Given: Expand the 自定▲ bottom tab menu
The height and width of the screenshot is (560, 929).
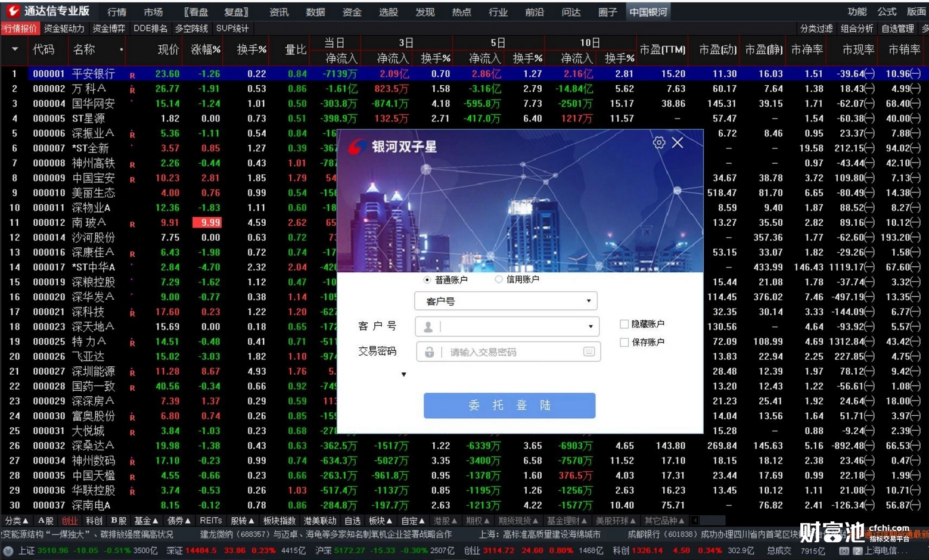Looking at the screenshot, I should tap(413, 521).
